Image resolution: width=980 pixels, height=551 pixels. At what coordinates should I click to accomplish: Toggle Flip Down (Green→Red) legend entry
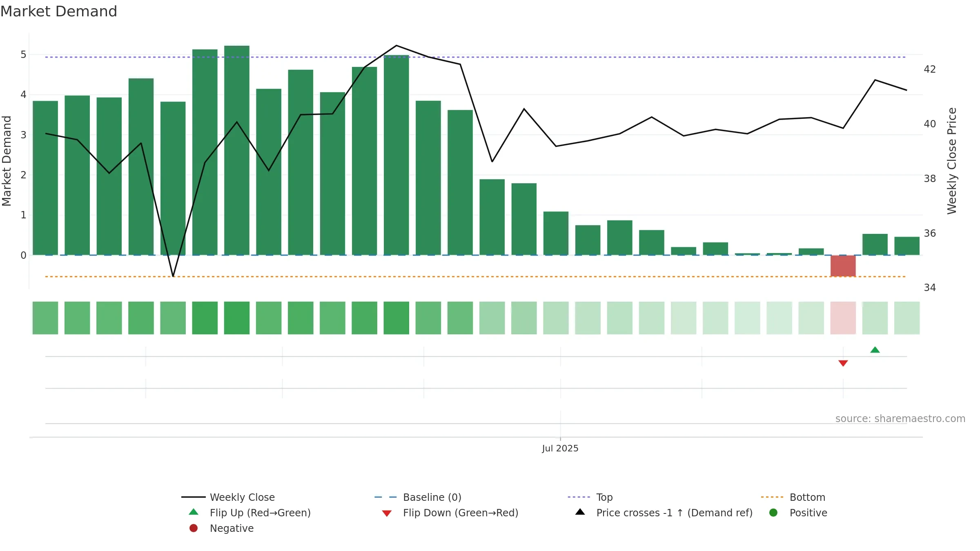450,513
